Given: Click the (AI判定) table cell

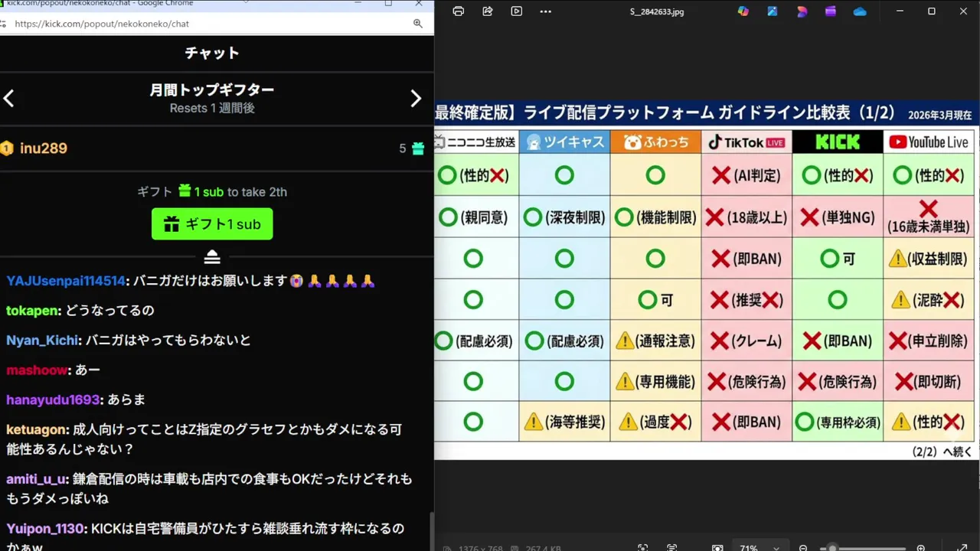Looking at the screenshot, I should pyautogui.click(x=746, y=176).
